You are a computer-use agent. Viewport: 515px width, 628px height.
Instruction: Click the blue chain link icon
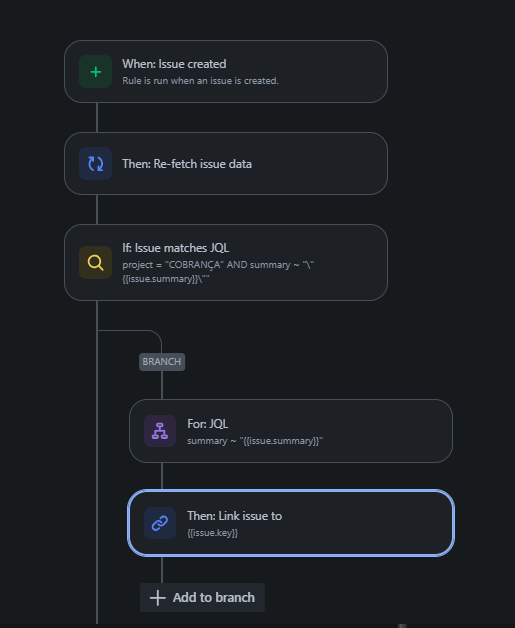(x=160, y=523)
